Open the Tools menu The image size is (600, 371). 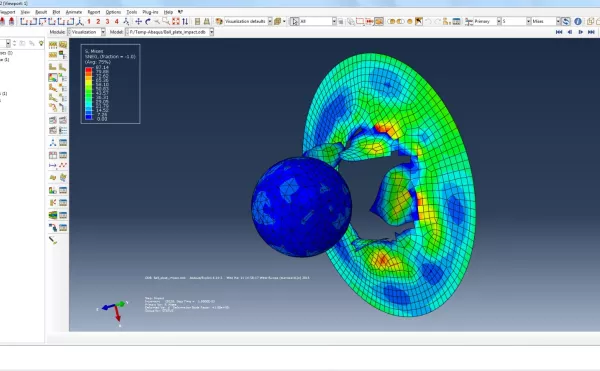point(132,12)
